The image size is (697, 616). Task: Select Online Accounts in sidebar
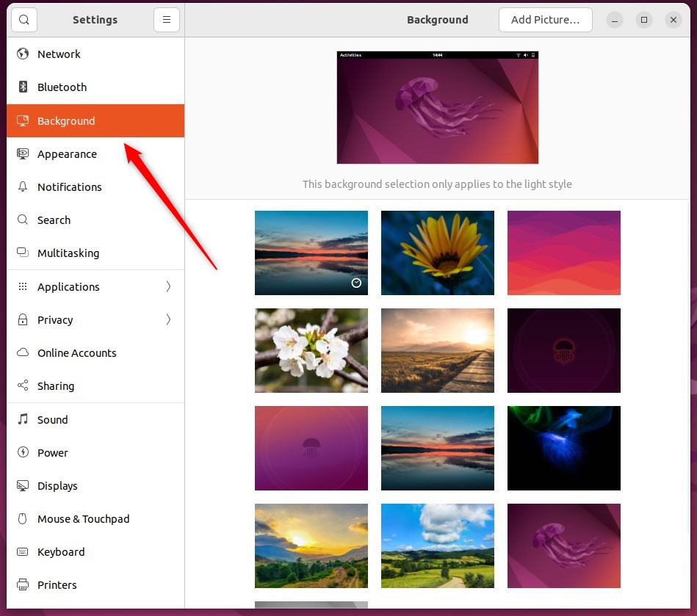tap(95, 353)
